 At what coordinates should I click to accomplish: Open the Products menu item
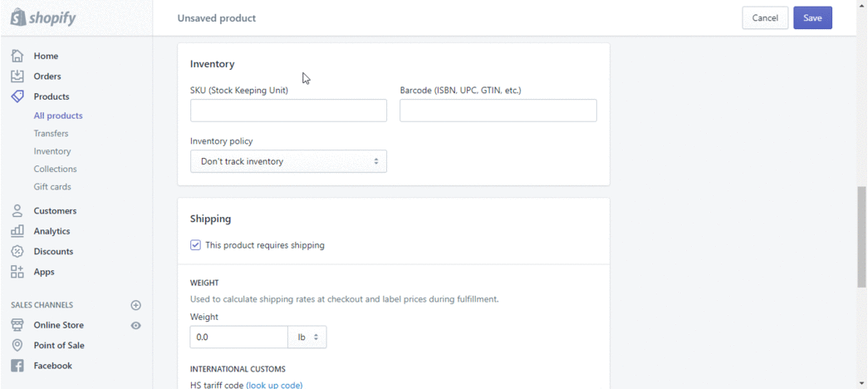(51, 96)
